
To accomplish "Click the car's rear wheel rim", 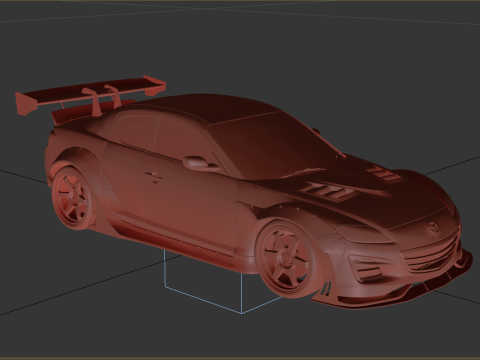I will [x=71, y=197].
